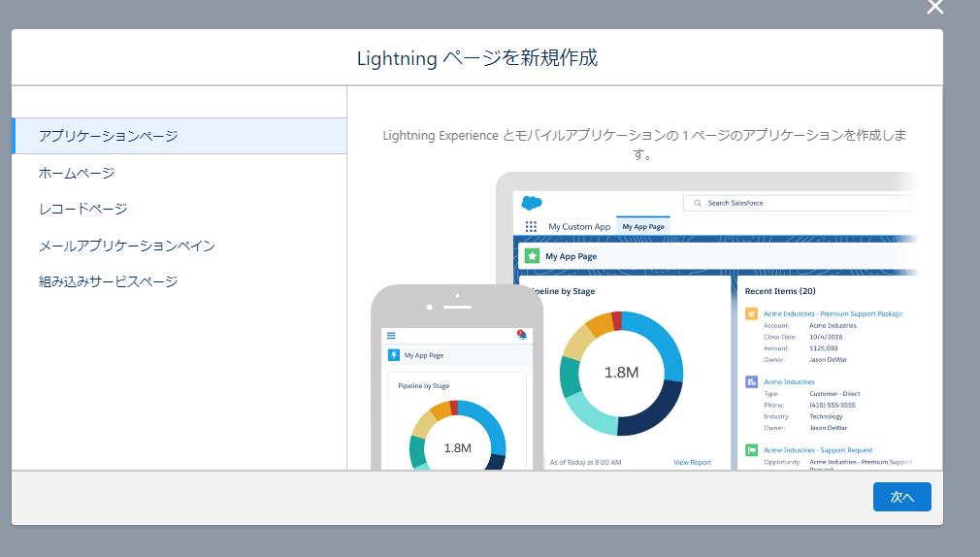This screenshot has width=980, height=557.
Task: Close the Lightning page dialog with X
Action: [935, 7]
